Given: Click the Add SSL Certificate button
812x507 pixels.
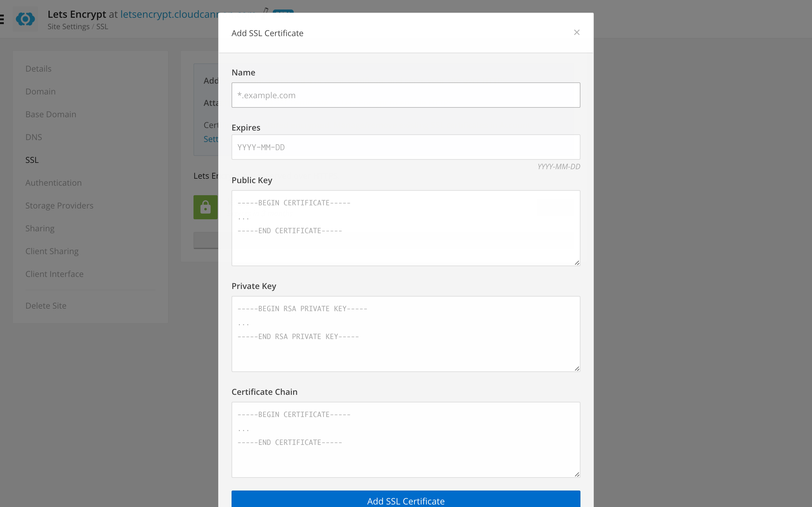Looking at the screenshot, I should (x=406, y=501).
